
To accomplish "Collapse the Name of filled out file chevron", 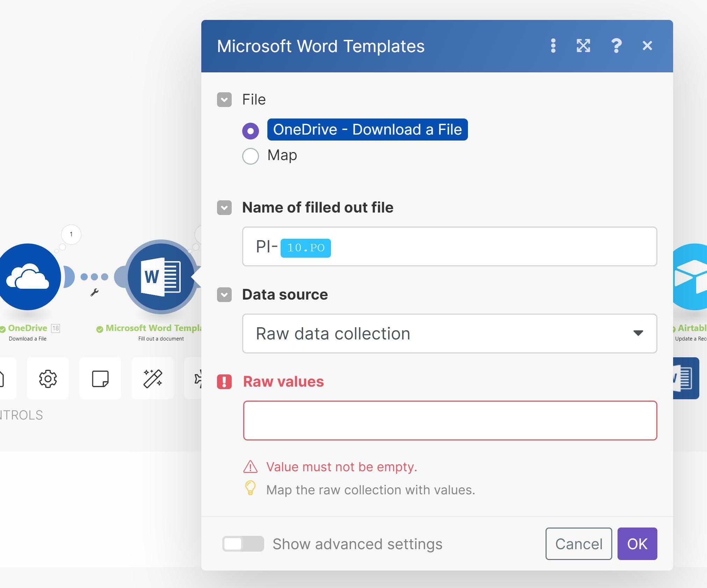I will click(x=224, y=208).
